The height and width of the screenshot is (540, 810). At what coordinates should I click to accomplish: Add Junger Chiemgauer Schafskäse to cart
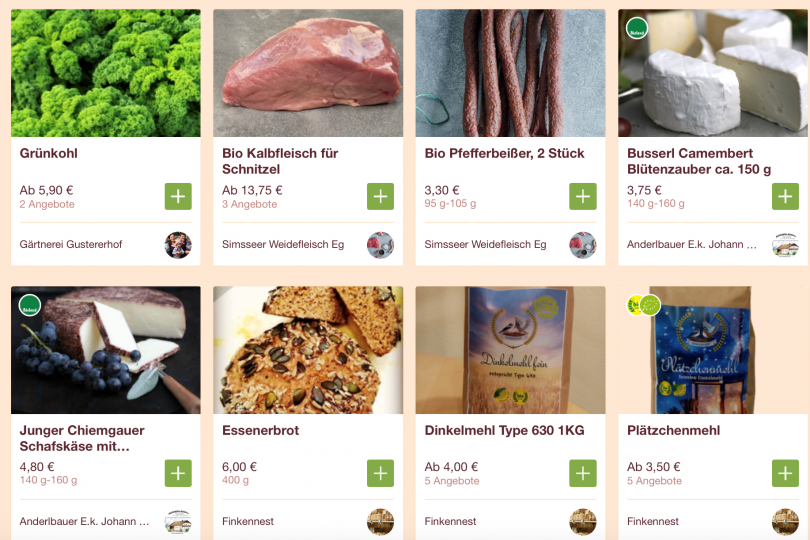tap(178, 473)
